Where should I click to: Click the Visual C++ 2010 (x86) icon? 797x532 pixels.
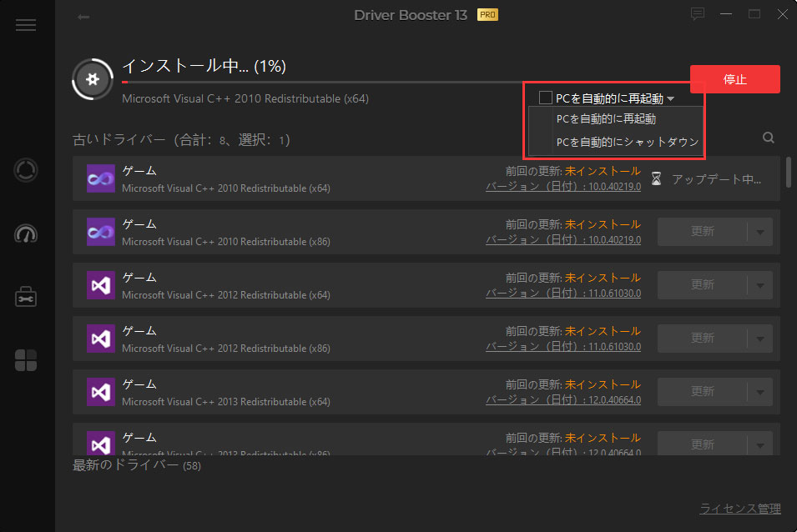click(101, 232)
